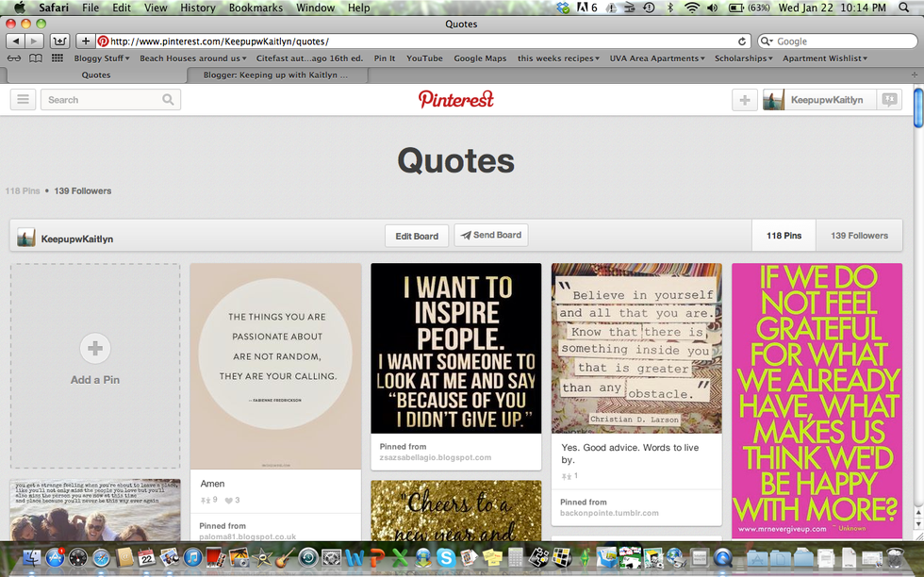Reload the page in Safari's address bar

click(x=743, y=41)
